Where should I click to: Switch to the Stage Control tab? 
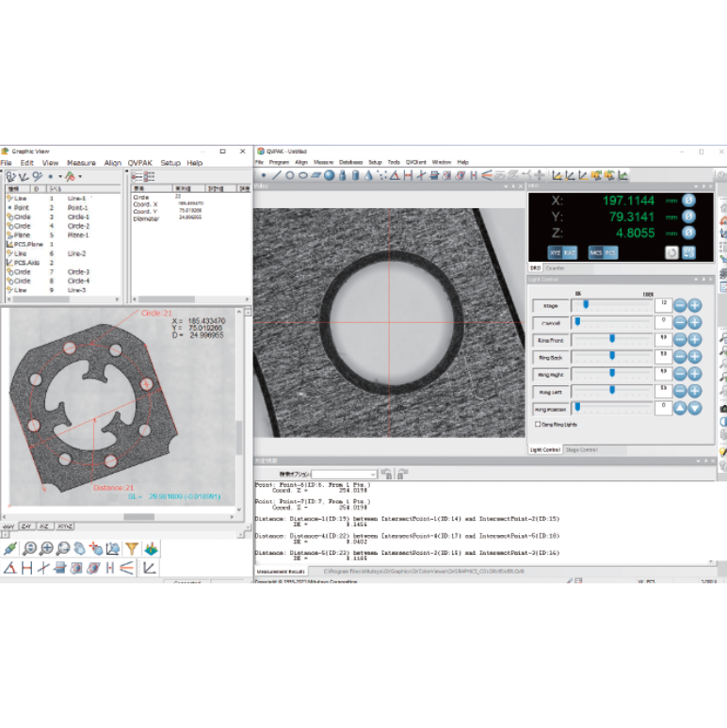[x=582, y=450]
